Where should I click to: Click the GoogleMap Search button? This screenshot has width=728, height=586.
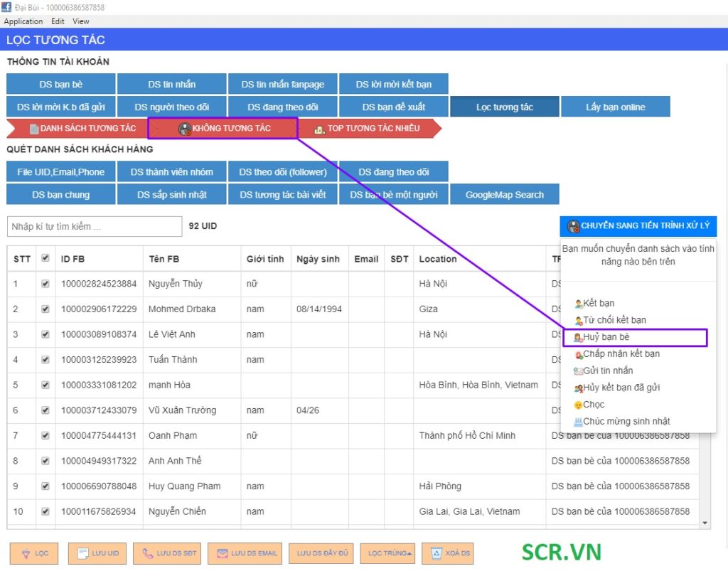(x=504, y=195)
